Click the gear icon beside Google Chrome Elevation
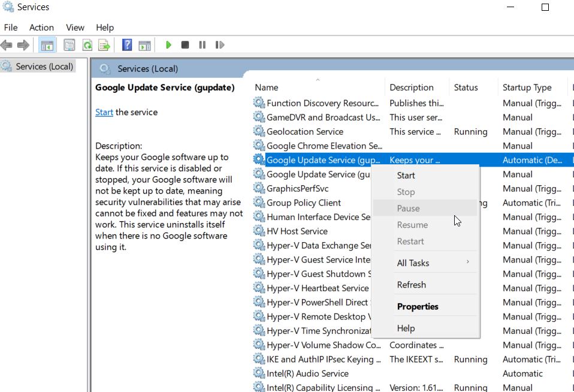 259,146
